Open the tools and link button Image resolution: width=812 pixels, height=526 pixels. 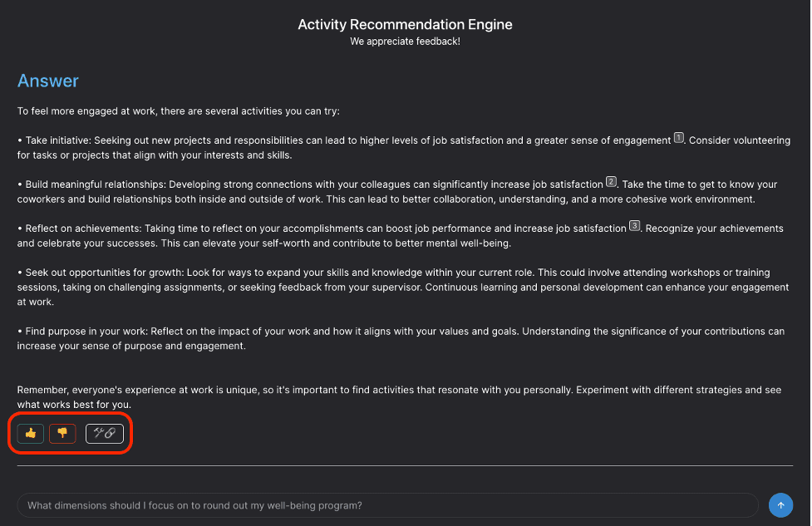coord(104,433)
